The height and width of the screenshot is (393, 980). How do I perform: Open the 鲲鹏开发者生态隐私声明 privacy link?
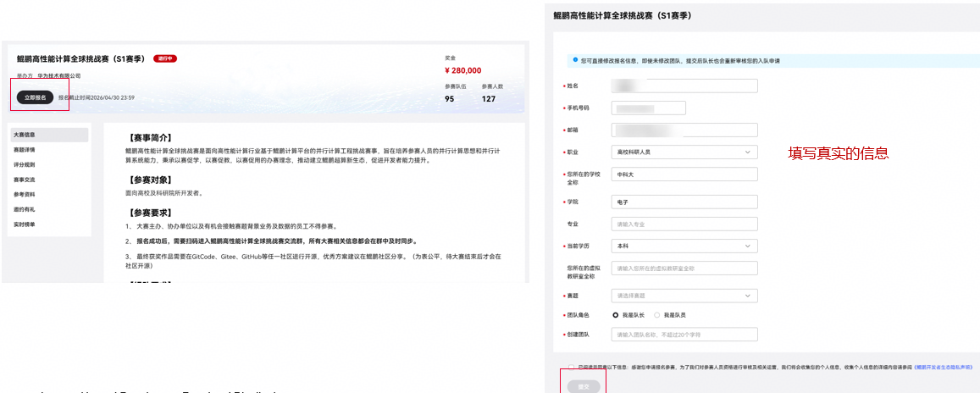[x=943, y=368]
